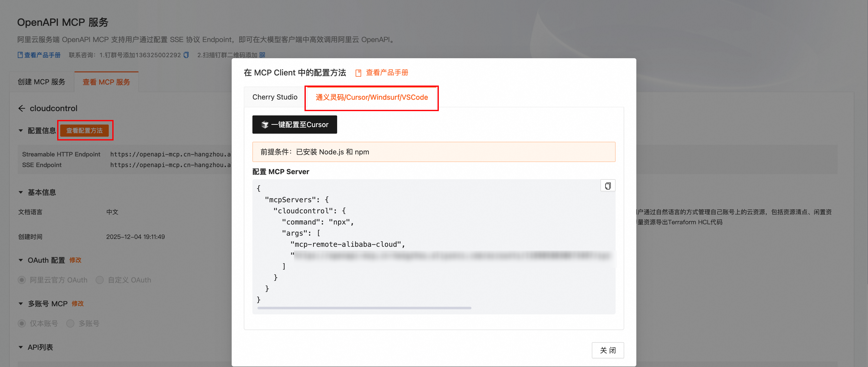The image size is (868, 367).
Task: Open the 创建 MCP 服务 tab
Action: point(41,82)
